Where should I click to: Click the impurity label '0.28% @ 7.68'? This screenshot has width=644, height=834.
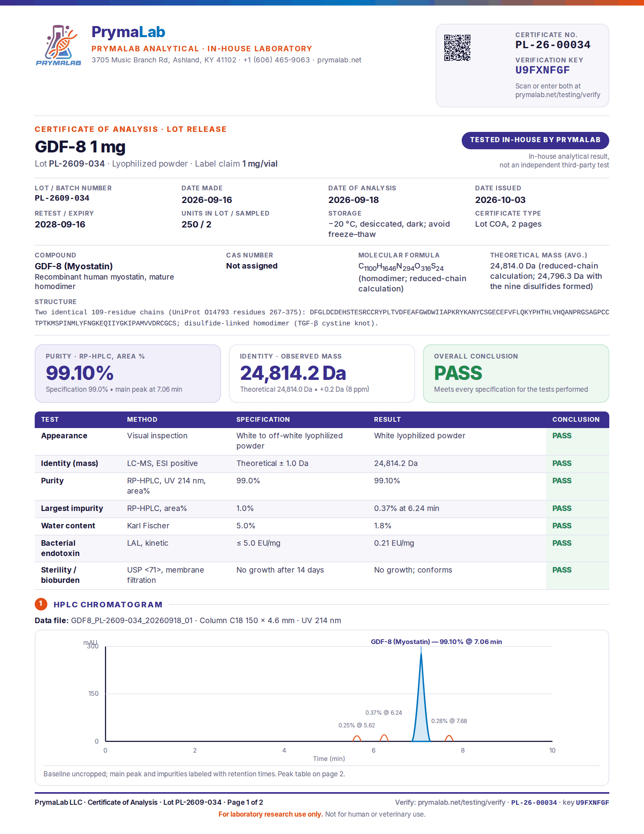pos(449,721)
